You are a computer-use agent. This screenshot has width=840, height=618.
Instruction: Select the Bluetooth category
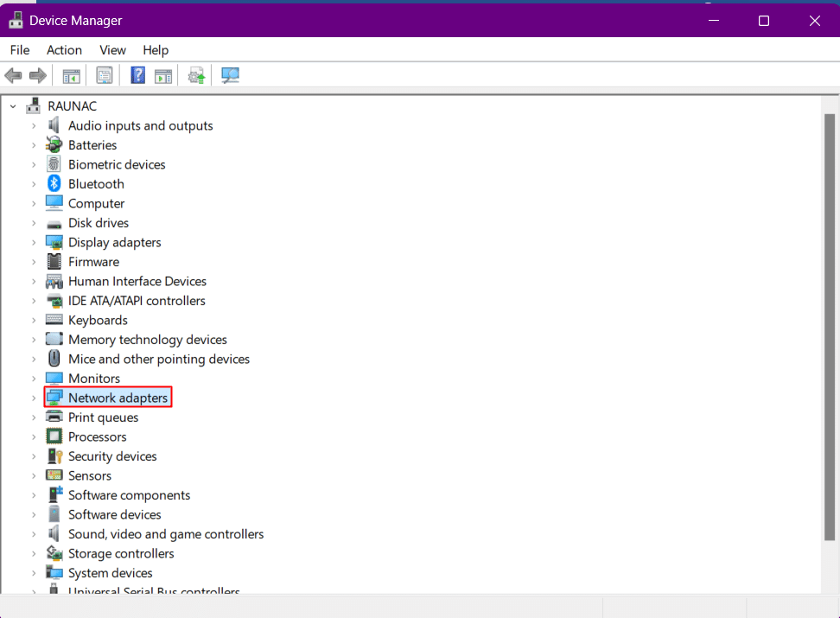pyautogui.click(x=95, y=183)
